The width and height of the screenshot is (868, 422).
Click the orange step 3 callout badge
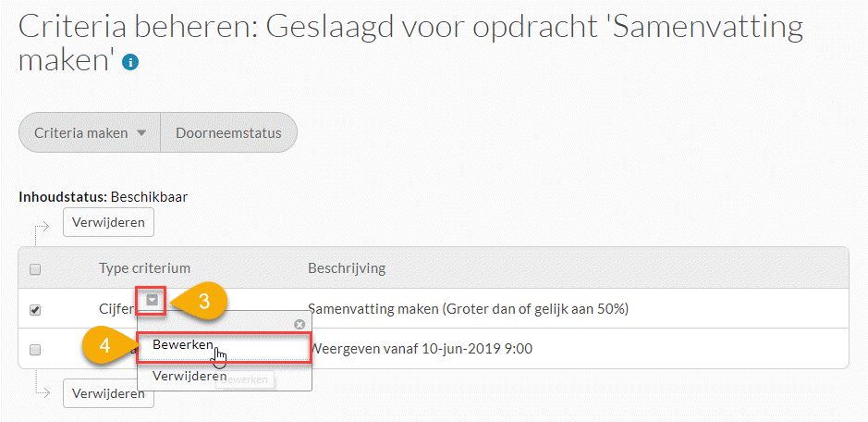point(202,302)
